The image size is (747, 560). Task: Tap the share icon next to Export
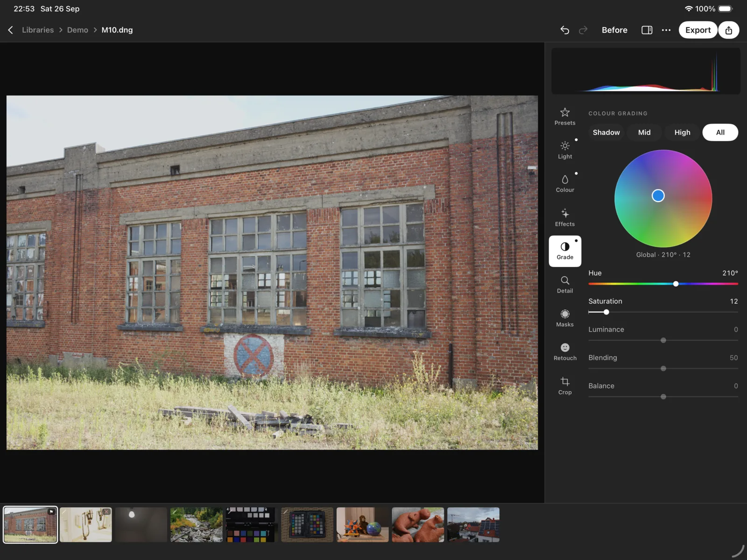tap(729, 30)
